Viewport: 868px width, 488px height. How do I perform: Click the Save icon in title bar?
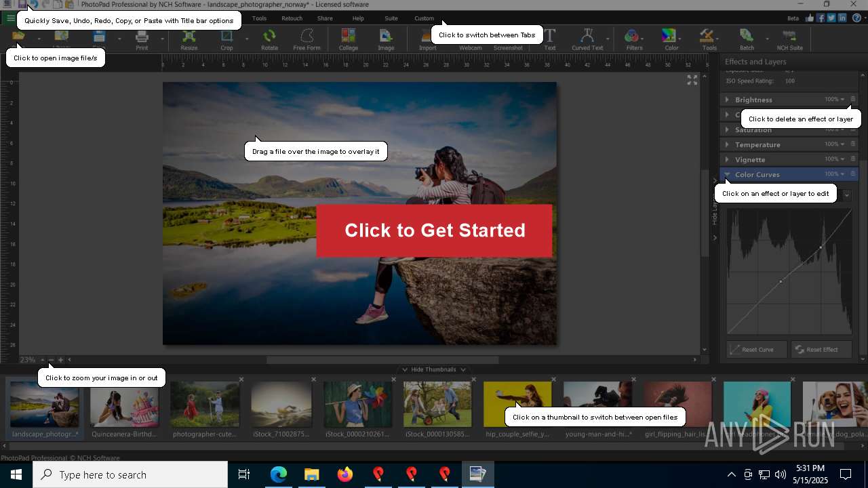(x=22, y=4)
